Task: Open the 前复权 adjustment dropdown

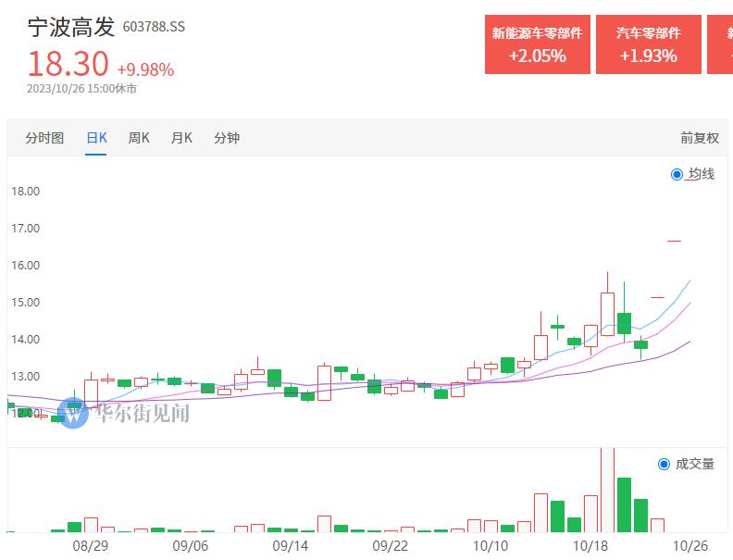Action: 699,138
